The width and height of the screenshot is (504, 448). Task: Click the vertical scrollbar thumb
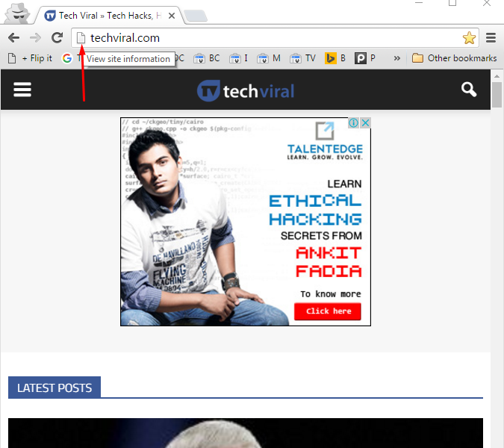point(497,95)
